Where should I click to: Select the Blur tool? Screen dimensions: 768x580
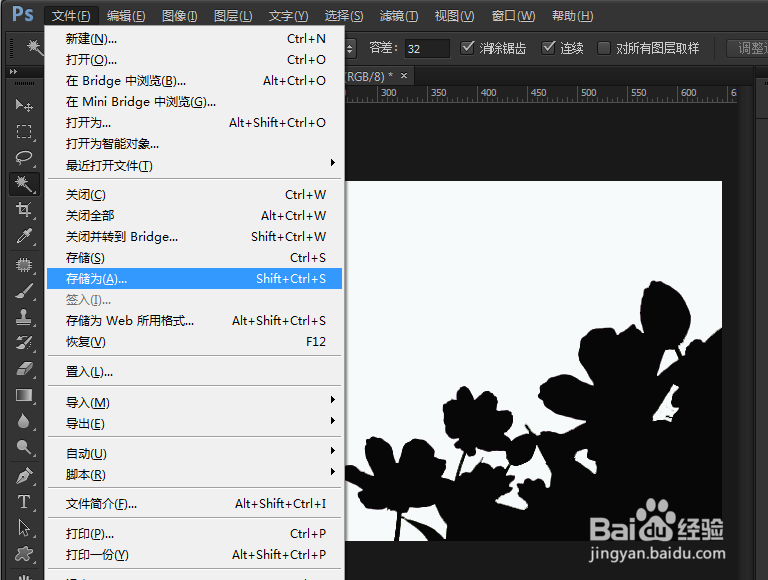click(24, 421)
